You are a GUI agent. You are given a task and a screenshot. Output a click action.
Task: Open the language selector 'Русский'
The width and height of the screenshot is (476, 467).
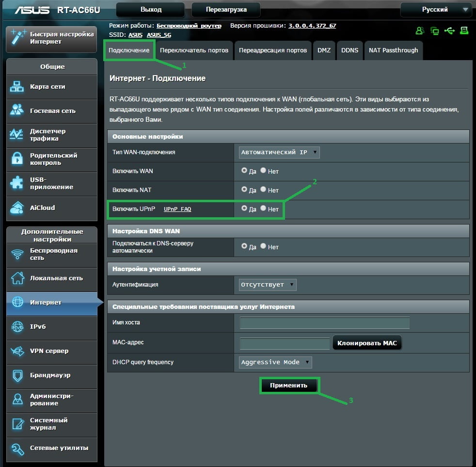(436, 9)
